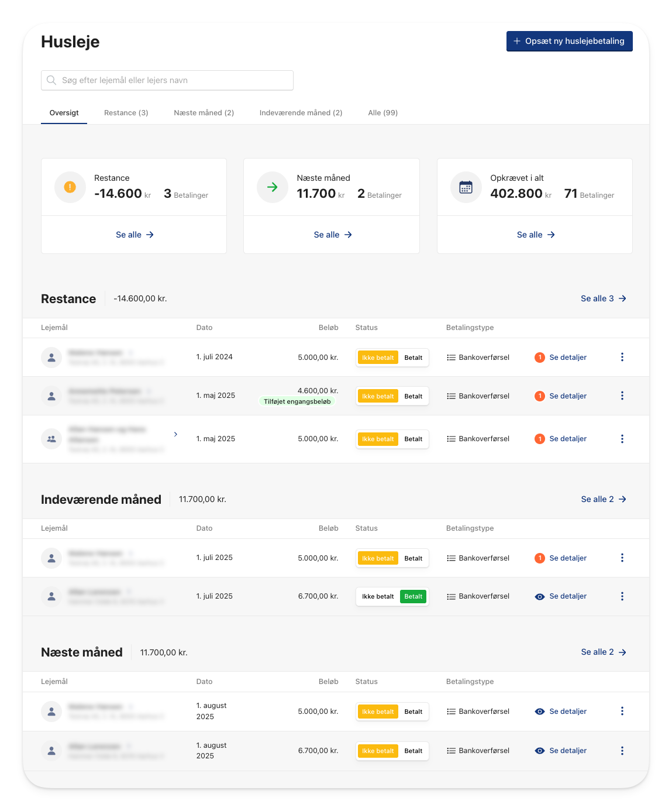Click the Bankoverførsel list icon in the august 6.700,00 kr. row

(x=451, y=751)
